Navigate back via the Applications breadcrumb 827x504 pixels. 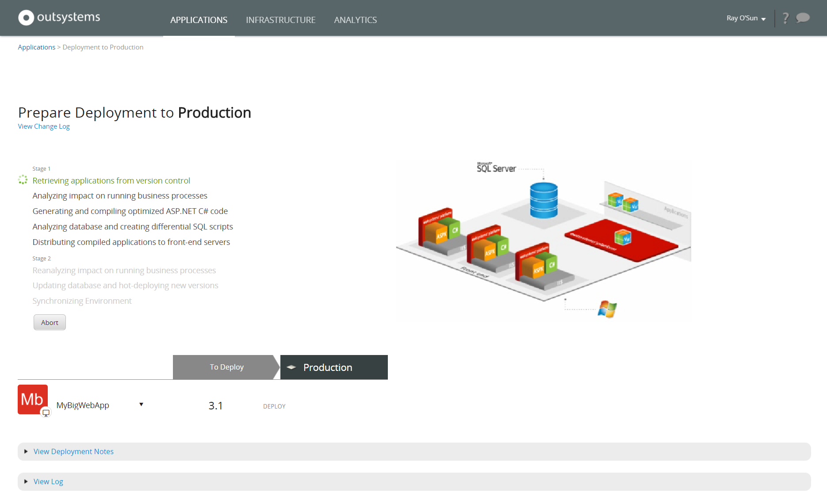pyautogui.click(x=36, y=47)
